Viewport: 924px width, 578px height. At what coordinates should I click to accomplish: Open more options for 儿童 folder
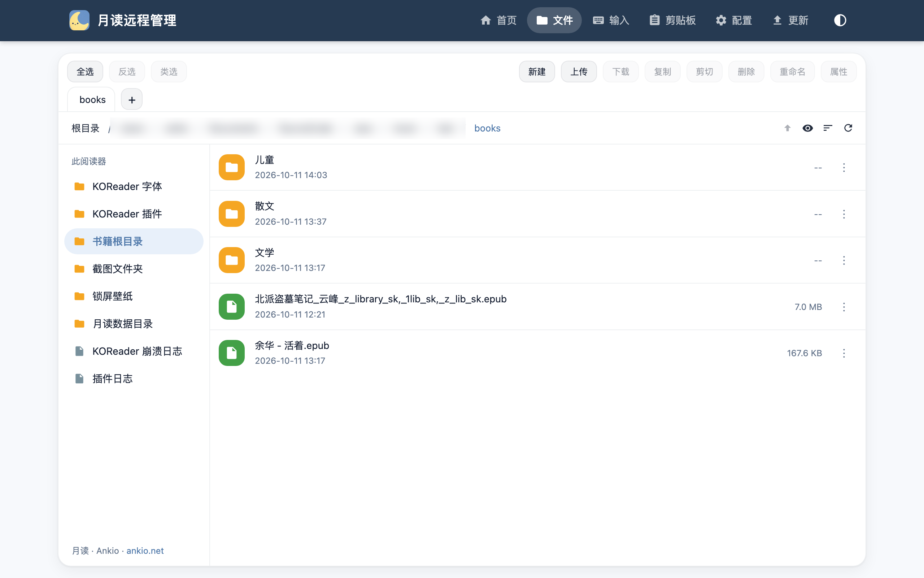[x=844, y=167]
